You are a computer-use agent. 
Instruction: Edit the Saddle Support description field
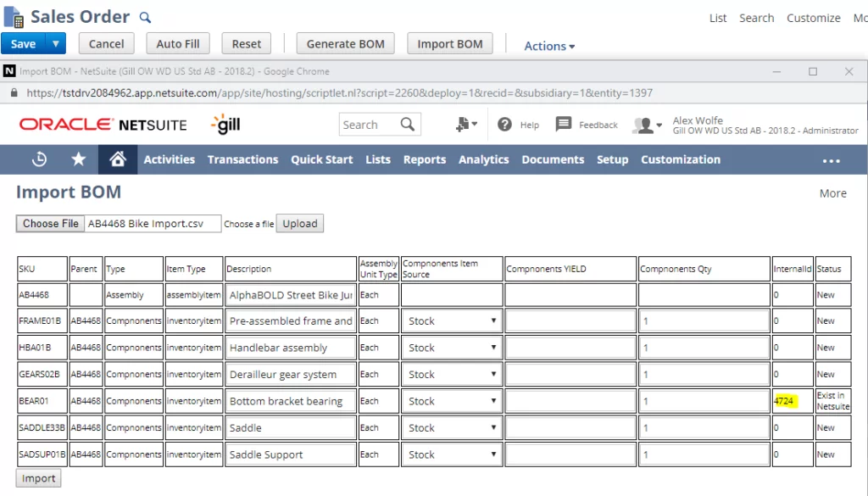pos(291,454)
